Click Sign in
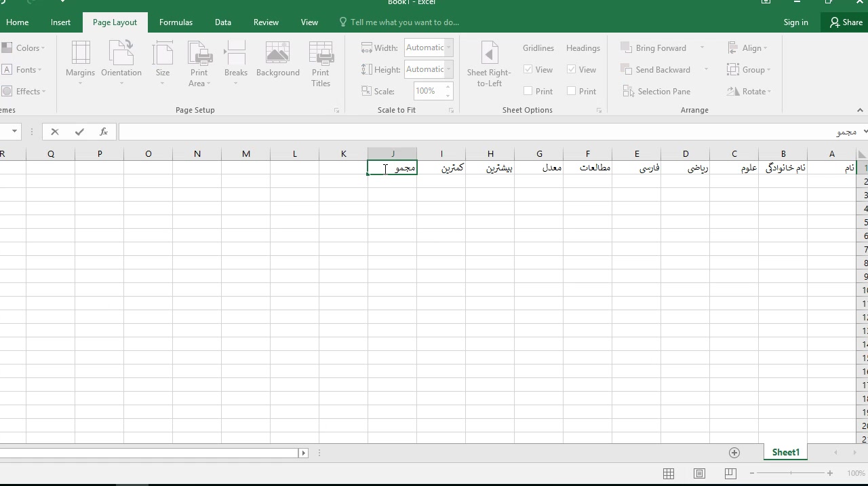Viewport: 868px width, 486px height. tap(795, 22)
